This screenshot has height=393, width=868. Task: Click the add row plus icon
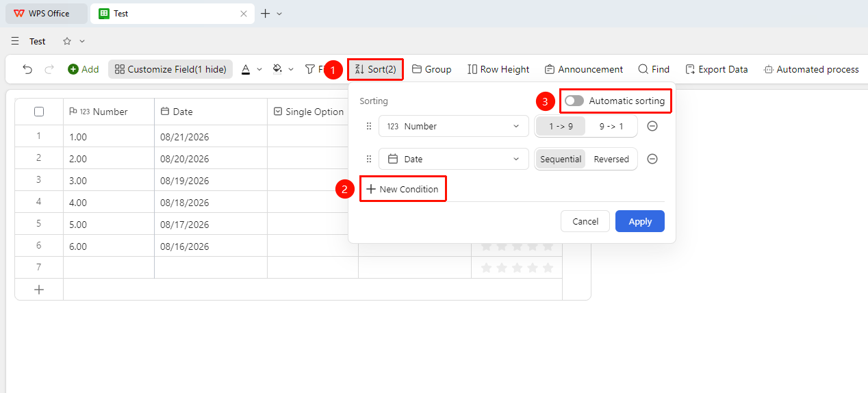click(x=39, y=290)
